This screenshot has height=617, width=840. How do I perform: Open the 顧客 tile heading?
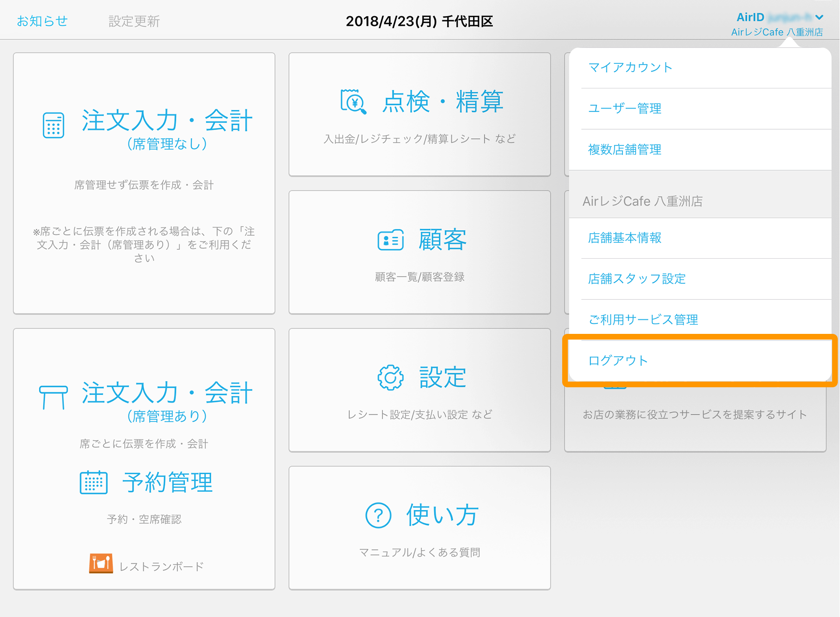tap(442, 240)
